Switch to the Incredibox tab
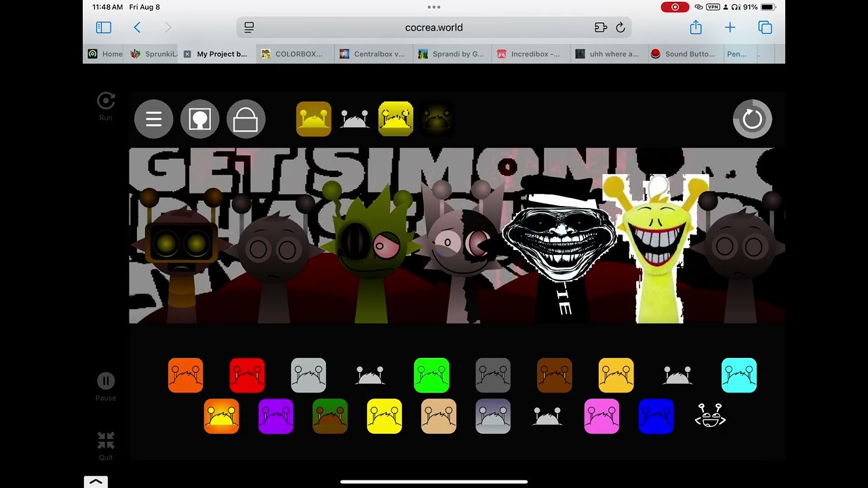This screenshot has height=488, width=868. (x=530, y=54)
